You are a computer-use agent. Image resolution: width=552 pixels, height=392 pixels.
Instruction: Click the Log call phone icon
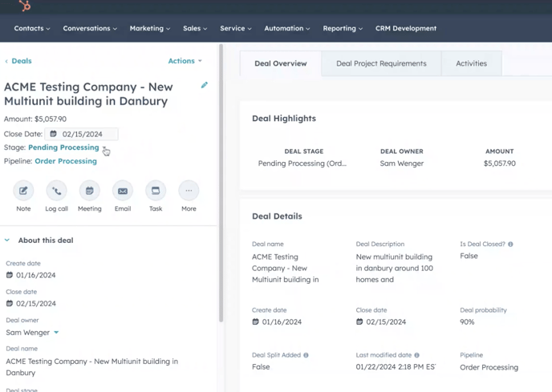coord(56,191)
